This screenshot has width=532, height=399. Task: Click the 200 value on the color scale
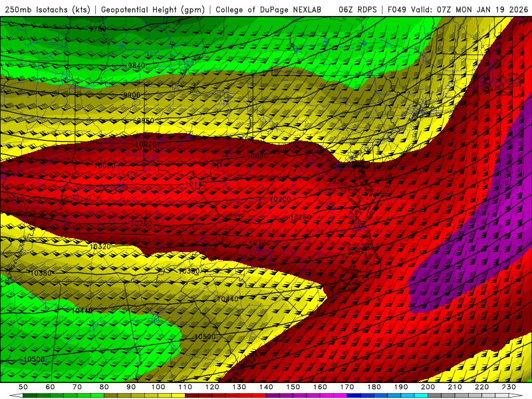click(x=428, y=387)
